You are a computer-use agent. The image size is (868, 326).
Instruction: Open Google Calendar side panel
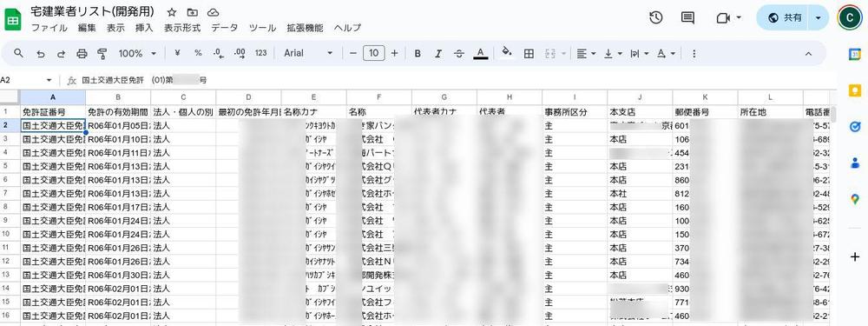(855, 54)
